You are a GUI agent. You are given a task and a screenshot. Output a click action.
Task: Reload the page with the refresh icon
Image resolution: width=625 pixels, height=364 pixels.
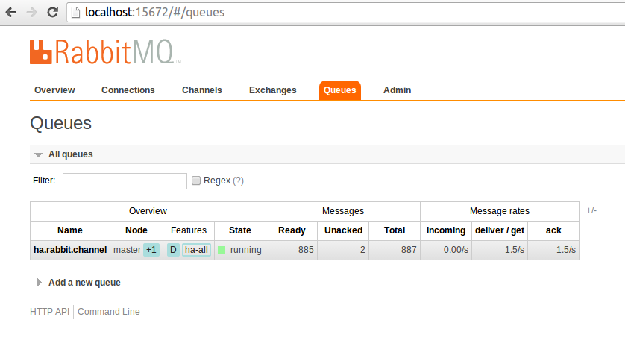[53, 13]
